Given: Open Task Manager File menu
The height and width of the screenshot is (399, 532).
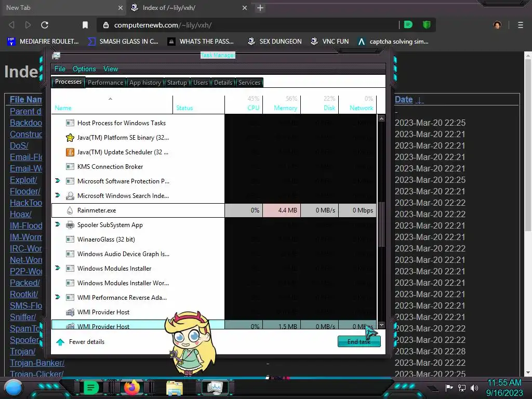Looking at the screenshot, I should tap(60, 69).
